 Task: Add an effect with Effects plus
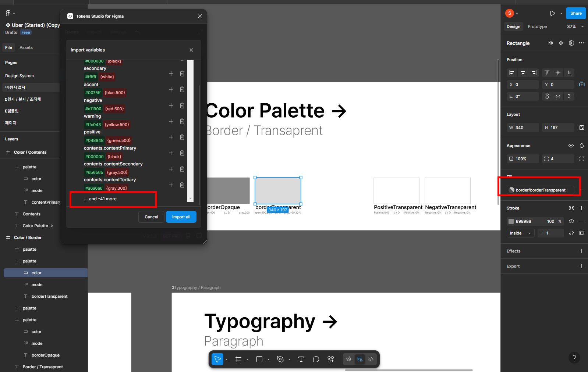pos(581,251)
